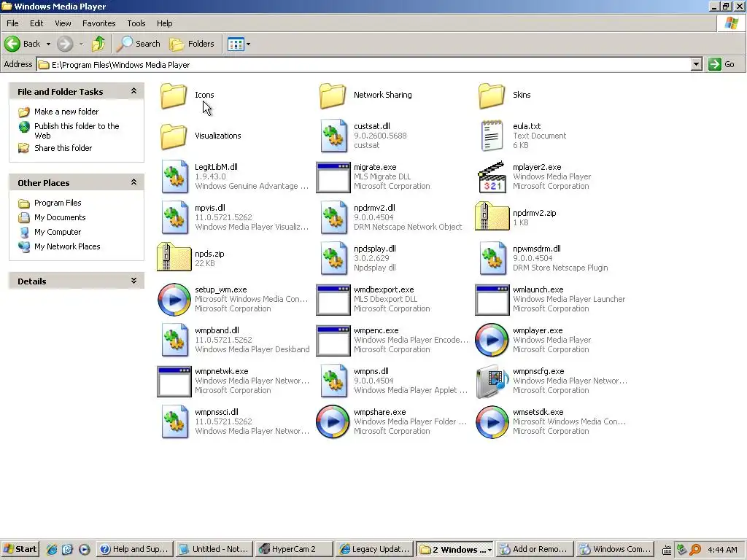Select the LegitLibM.dll file icon
The height and width of the screenshot is (560, 747).
(x=174, y=176)
